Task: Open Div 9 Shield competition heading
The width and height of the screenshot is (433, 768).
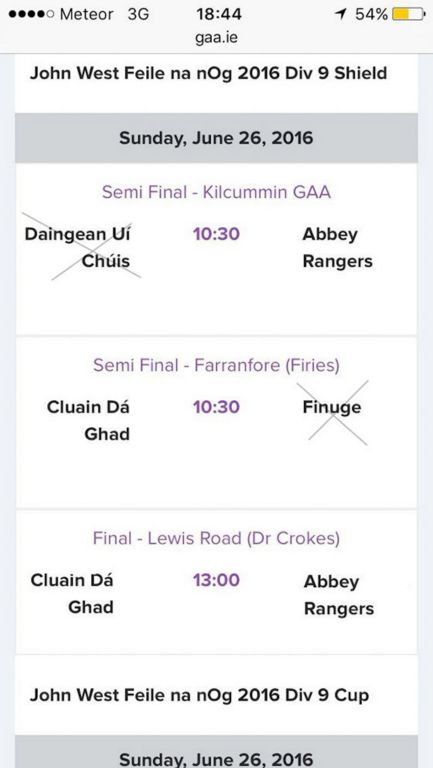Action: tap(209, 73)
